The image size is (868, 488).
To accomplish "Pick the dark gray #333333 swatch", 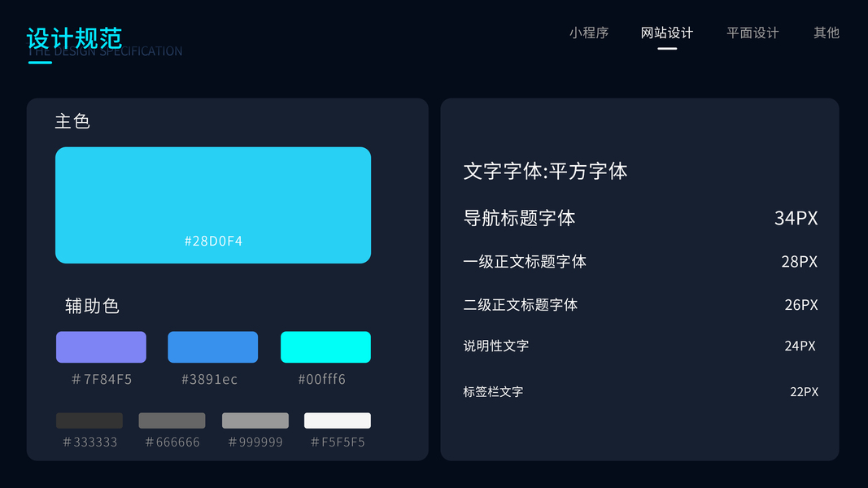I will coord(89,420).
